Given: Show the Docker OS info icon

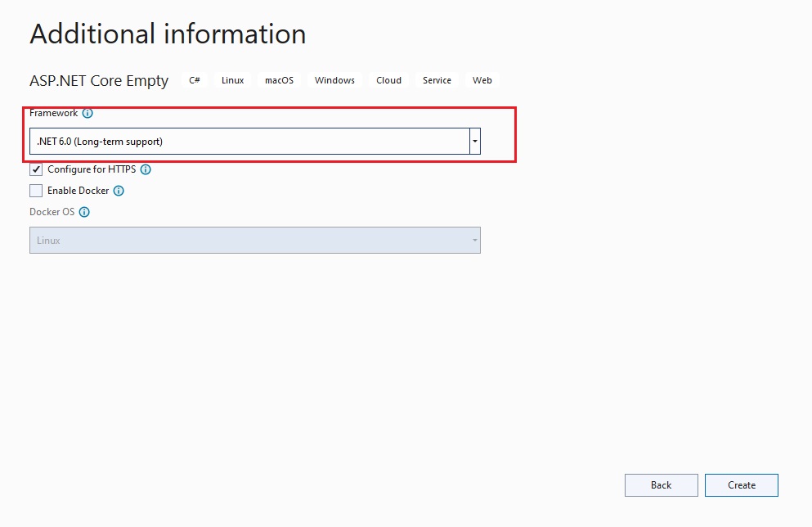Looking at the screenshot, I should (x=84, y=212).
